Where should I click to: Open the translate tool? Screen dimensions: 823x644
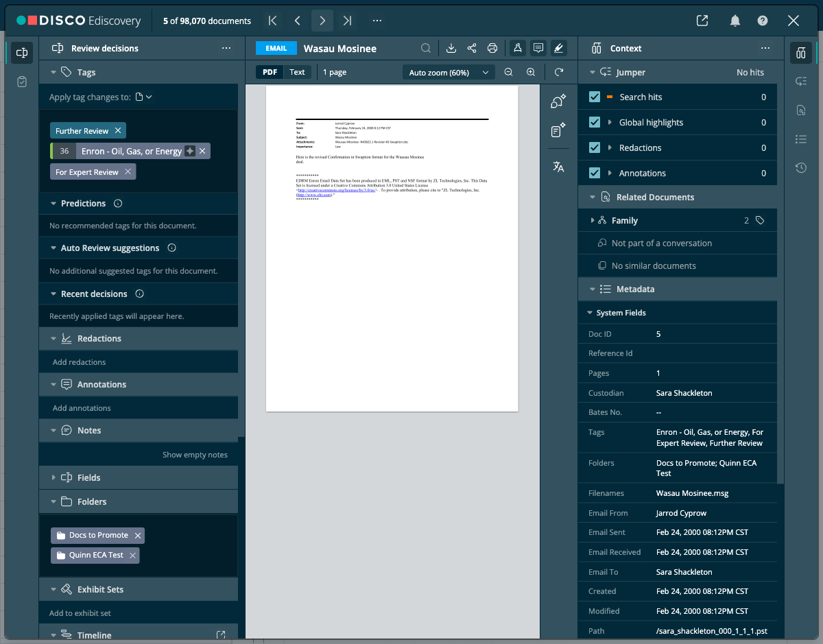pos(558,167)
